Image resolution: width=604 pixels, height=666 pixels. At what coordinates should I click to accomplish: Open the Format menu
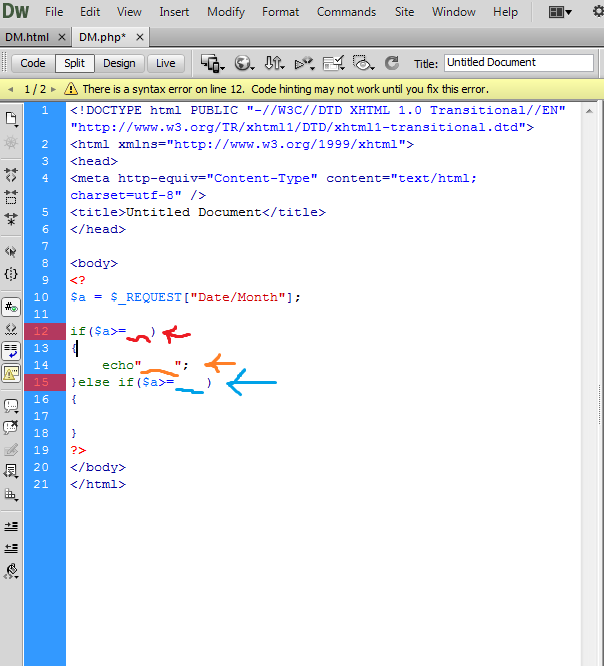click(280, 12)
